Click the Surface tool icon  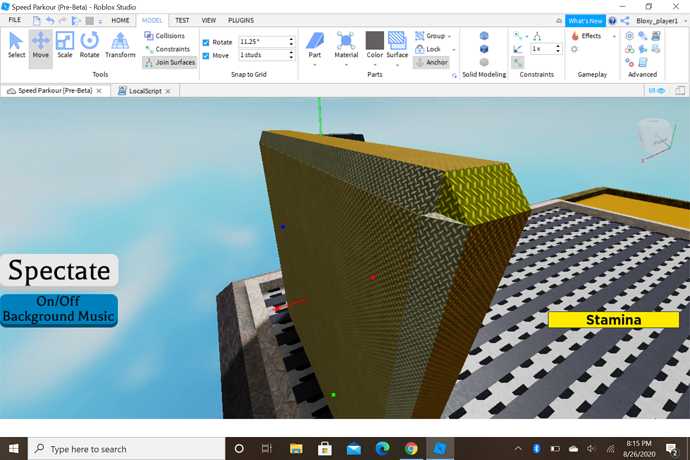pyautogui.click(x=397, y=42)
